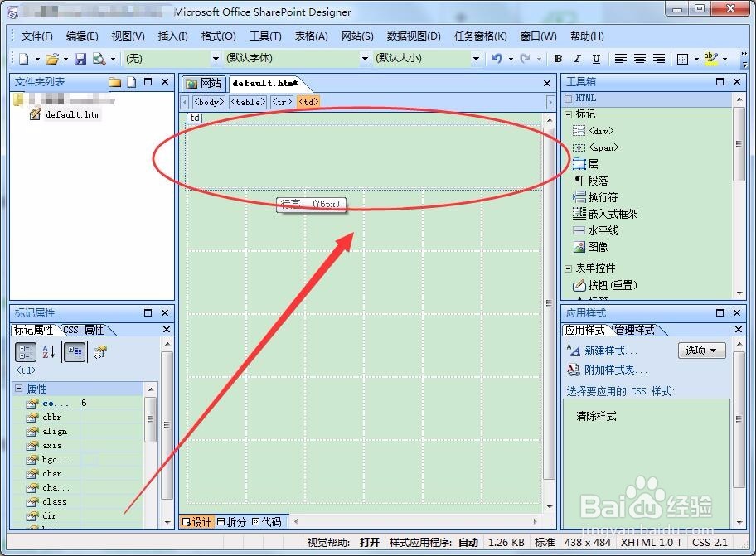Select the 换行符 (line break) toolbox item

(595, 197)
